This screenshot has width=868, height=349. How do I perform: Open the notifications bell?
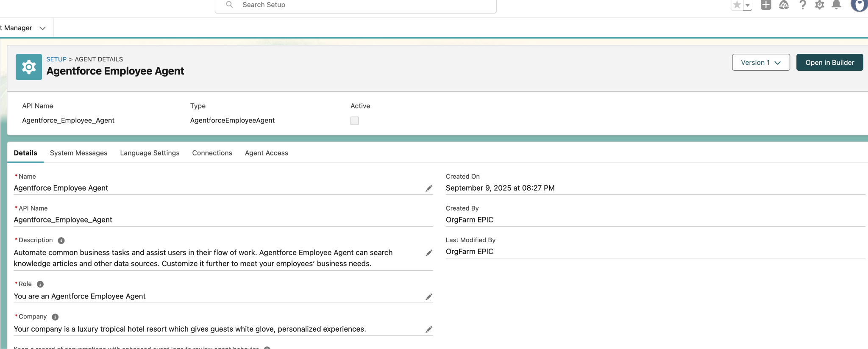[x=836, y=5]
